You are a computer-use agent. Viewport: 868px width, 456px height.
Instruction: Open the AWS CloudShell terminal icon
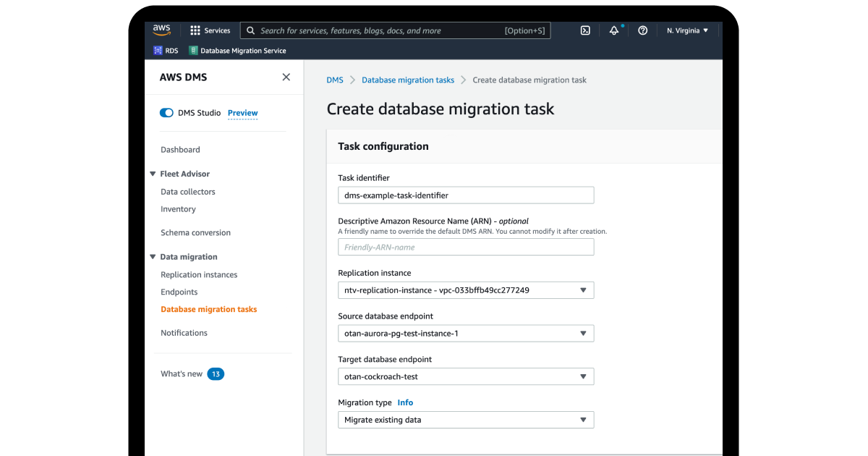tap(584, 30)
